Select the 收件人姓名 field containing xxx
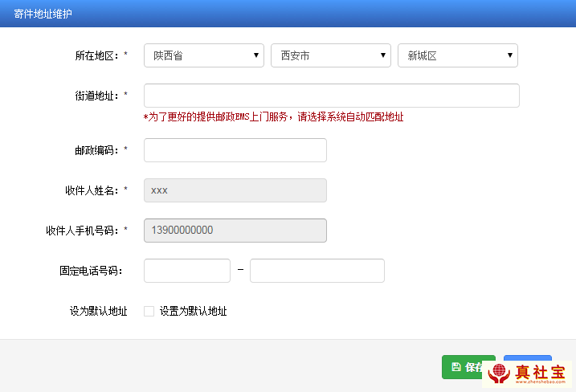Viewport: 576px width, 392px height. (x=235, y=190)
